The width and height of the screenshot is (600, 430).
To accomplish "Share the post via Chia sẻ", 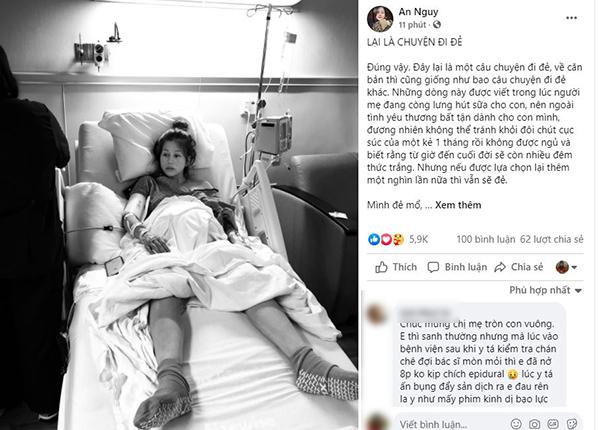I will click(x=518, y=267).
